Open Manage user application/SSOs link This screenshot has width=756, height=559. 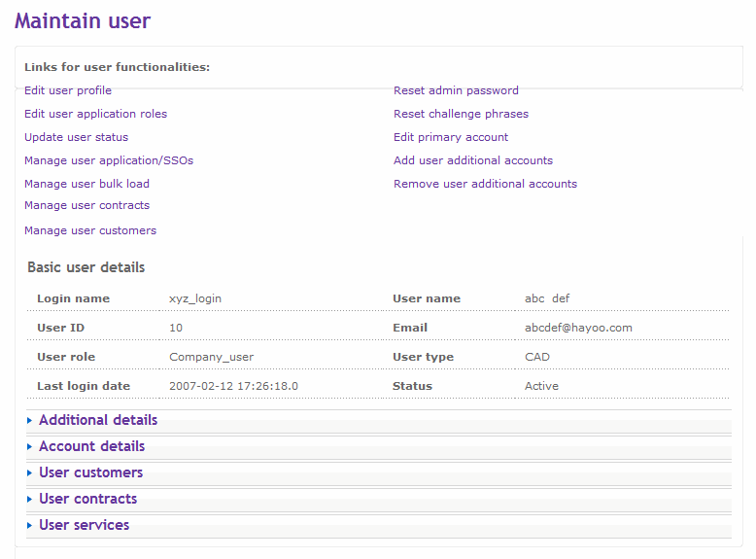point(109,160)
